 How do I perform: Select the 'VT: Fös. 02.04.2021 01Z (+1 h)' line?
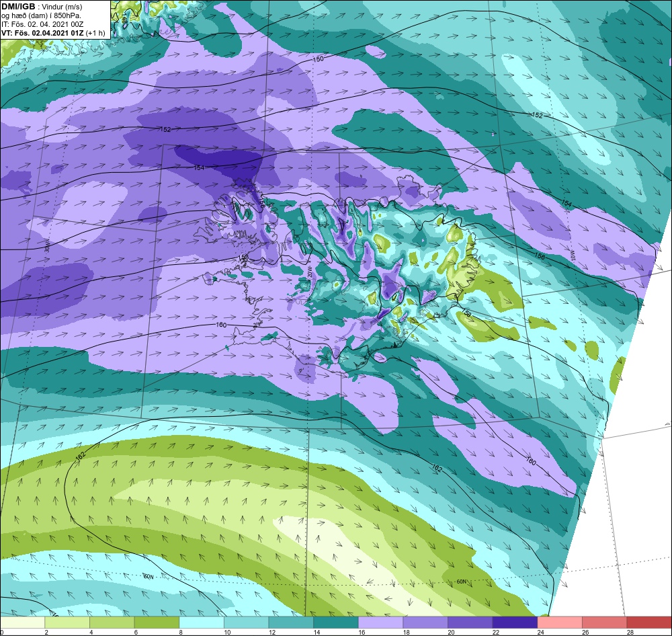(x=53, y=32)
